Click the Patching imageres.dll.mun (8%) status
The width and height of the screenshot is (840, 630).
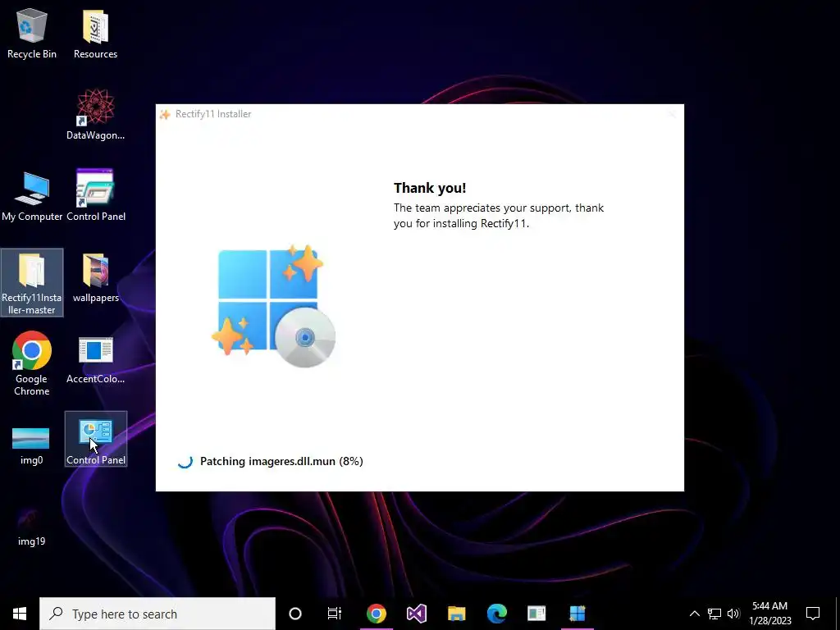pos(281,461)
